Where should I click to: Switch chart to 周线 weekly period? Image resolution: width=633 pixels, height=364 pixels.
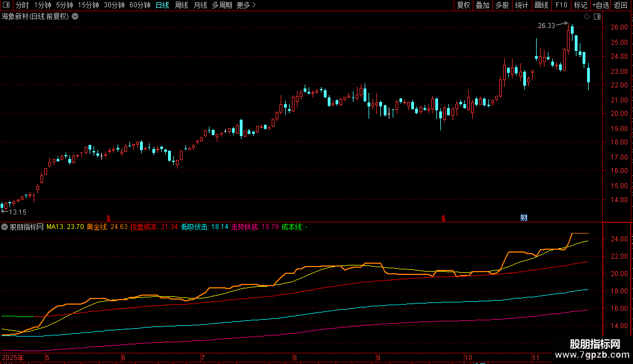coord(181,5)
